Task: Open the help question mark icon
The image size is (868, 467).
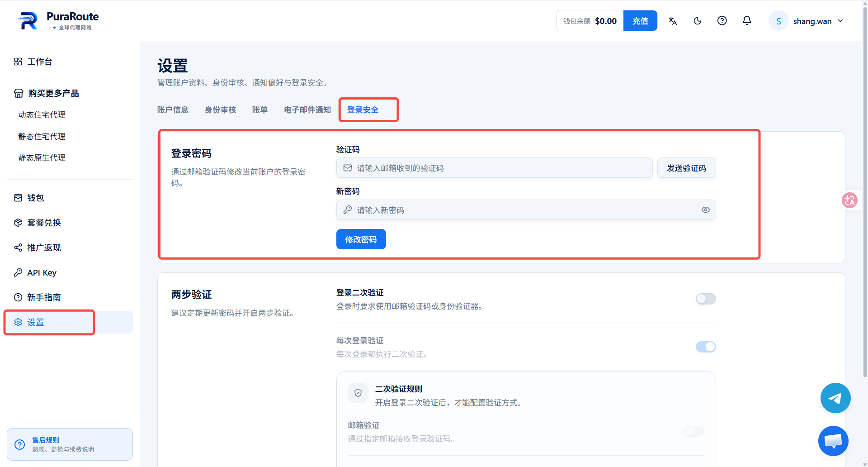Action: coord(722,21)
